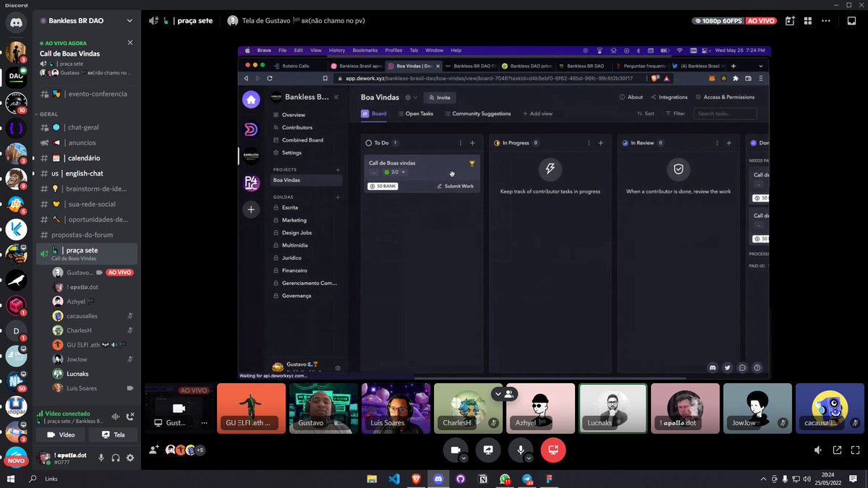Viewport: 868px width, 488px height.
Task: Toggle headphone deafen in user panel
Action: coord(116,458)
